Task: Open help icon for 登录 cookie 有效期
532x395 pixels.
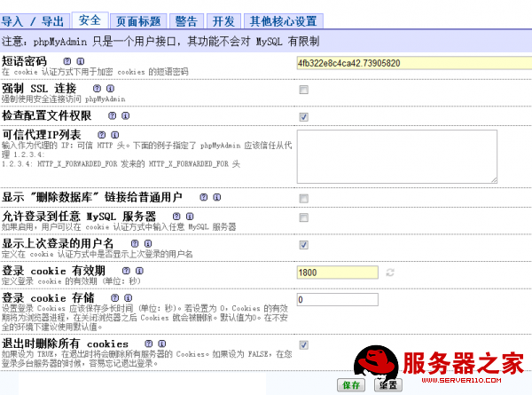Action: coord(126,271)
